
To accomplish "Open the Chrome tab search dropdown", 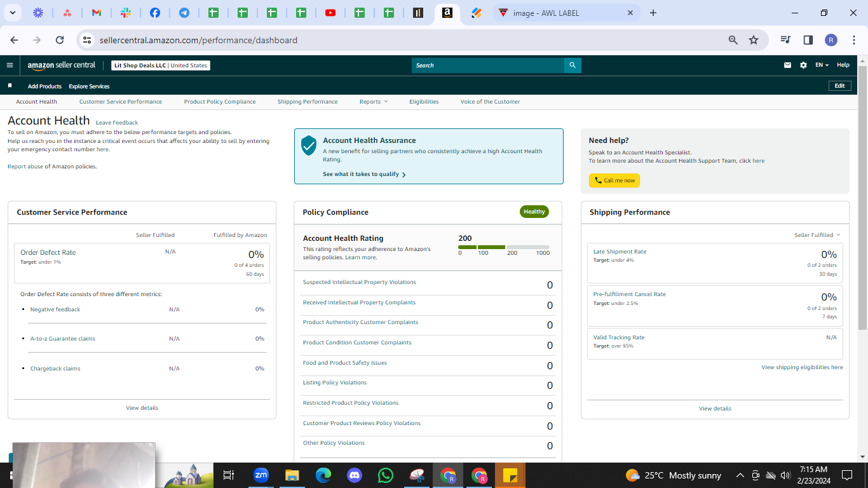I will [x=11, y=13].
